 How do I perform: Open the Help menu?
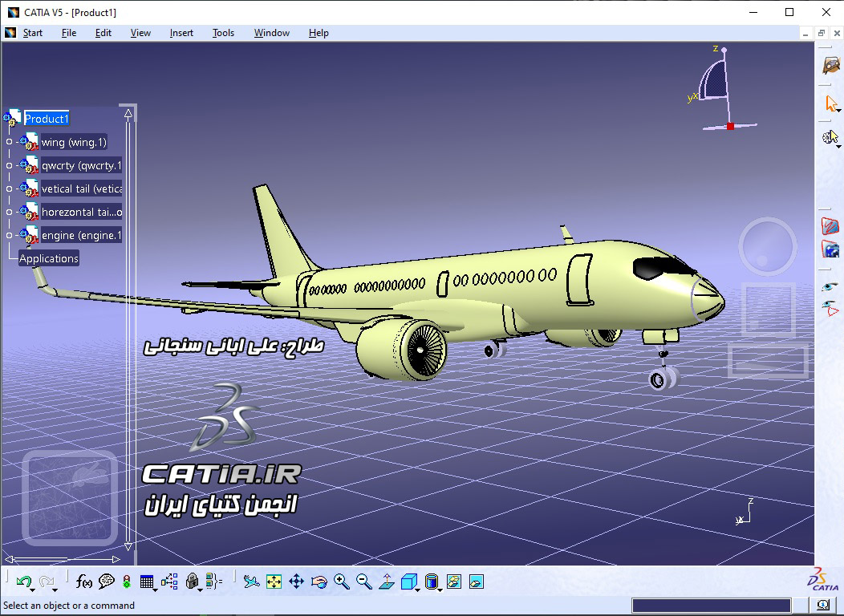pos(319,33)
